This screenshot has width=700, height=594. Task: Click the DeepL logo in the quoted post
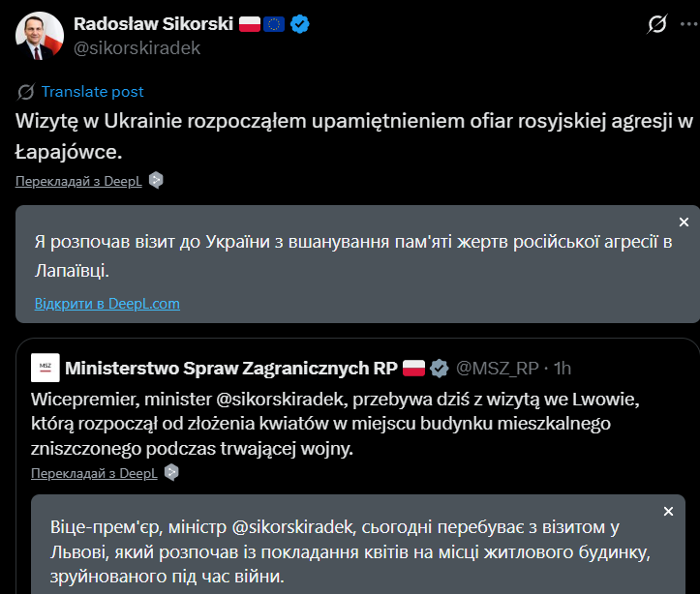tap(171, 473)
